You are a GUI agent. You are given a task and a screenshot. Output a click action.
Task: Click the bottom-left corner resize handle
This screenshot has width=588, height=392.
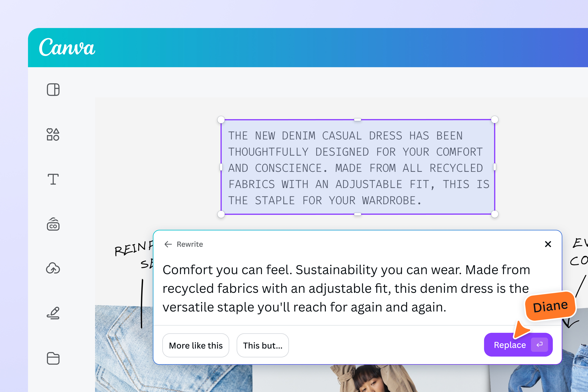pos(221,214)
